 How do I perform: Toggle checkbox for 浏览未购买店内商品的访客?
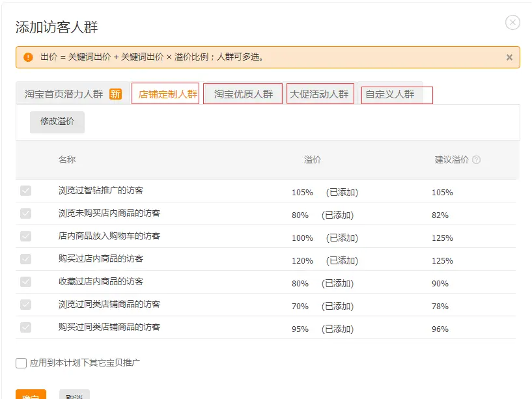tap(25, 213)
